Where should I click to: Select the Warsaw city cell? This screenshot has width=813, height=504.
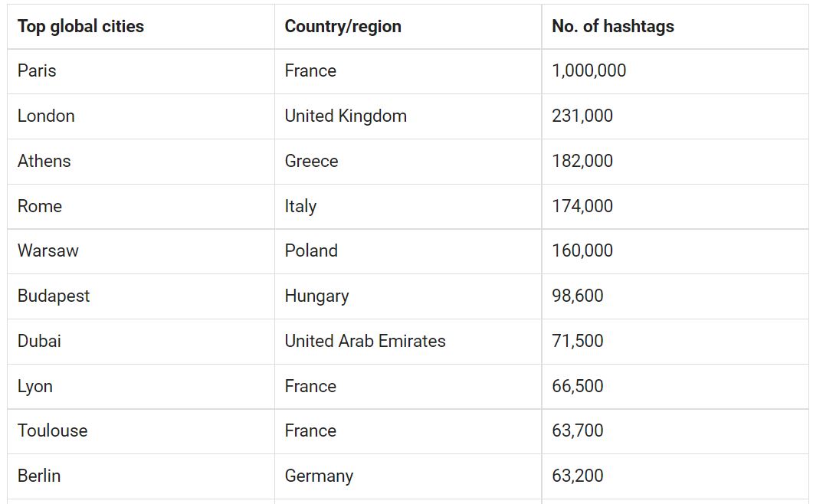(x=140, y=251)
